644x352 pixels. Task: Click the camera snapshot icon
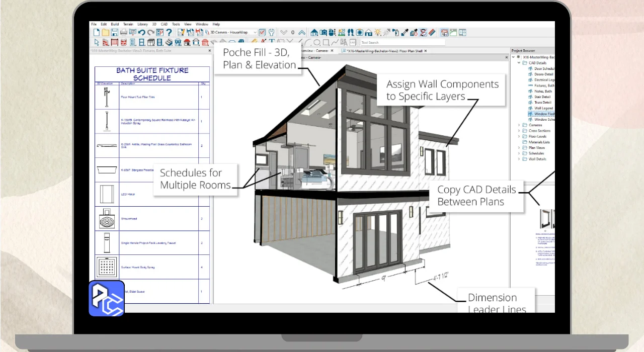tap(360, 32)
